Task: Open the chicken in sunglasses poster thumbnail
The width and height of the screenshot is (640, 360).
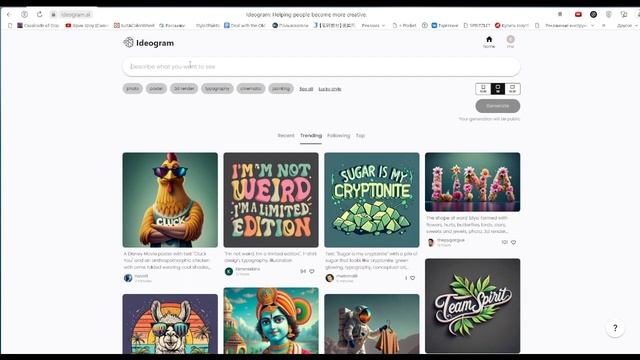Action: pyautogui.click(x=170, y=200)
